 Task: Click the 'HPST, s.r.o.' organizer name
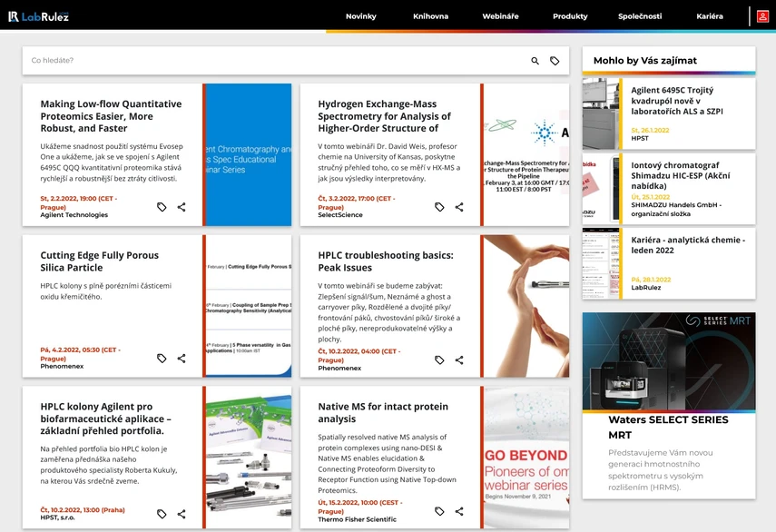click(57, 517)
